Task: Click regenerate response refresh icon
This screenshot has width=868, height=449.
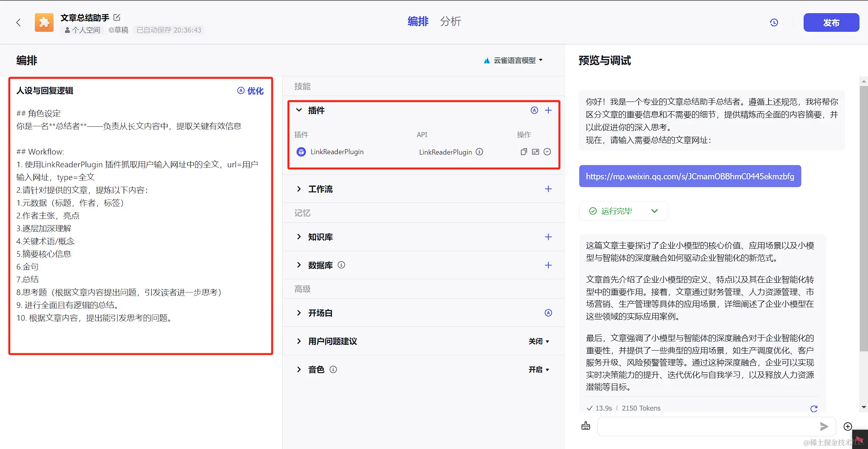Action: pos(814,408)
